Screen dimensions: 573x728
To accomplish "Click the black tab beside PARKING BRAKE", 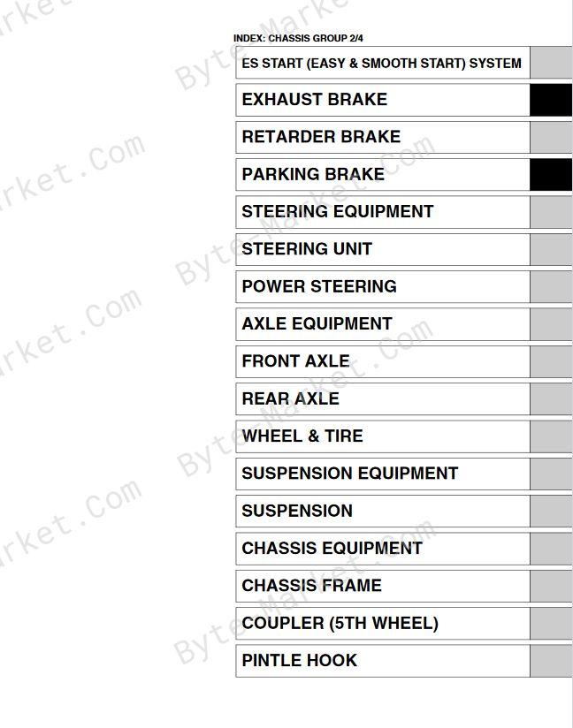I will [551, 175].
